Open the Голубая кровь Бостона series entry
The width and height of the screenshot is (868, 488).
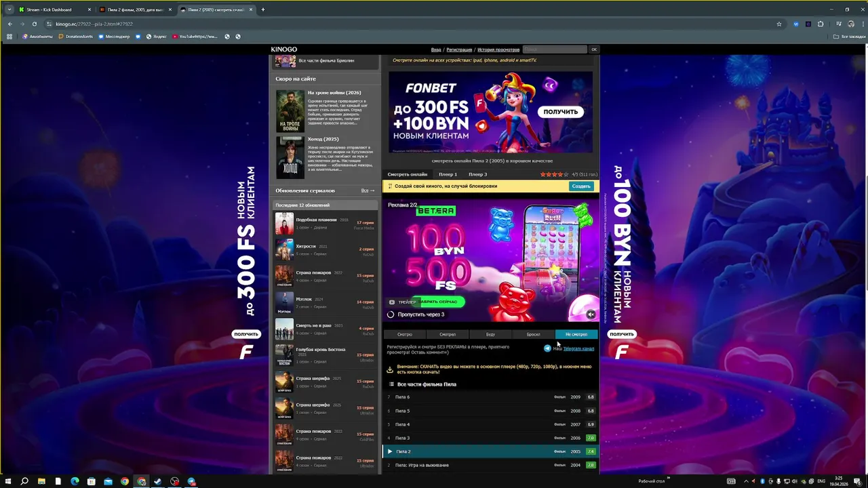[325, 355]
